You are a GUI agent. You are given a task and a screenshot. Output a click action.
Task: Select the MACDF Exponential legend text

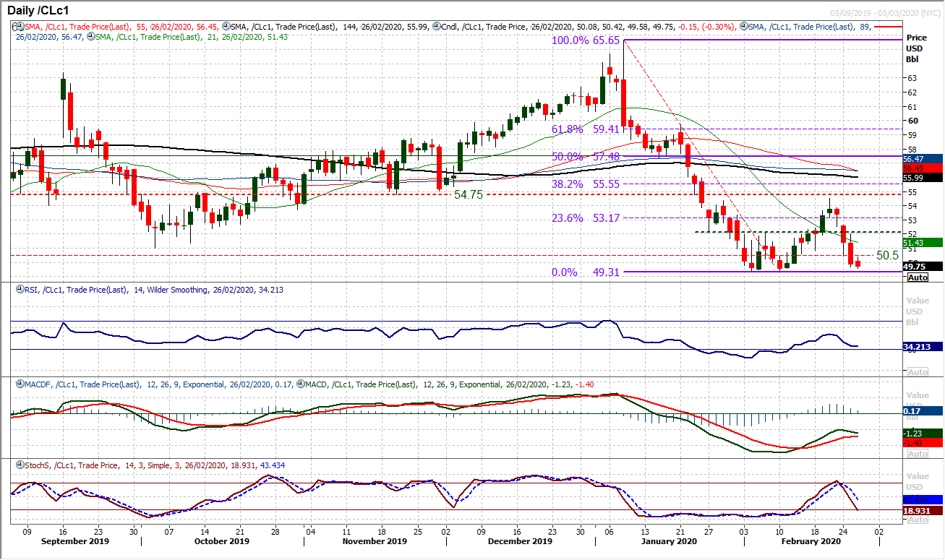(159, 383)
